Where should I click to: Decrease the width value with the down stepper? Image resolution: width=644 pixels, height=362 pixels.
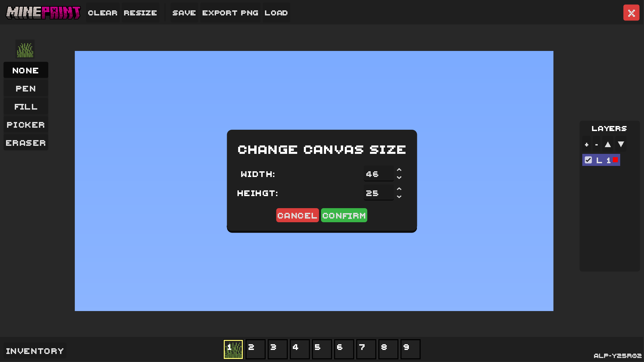coord(399,178)
